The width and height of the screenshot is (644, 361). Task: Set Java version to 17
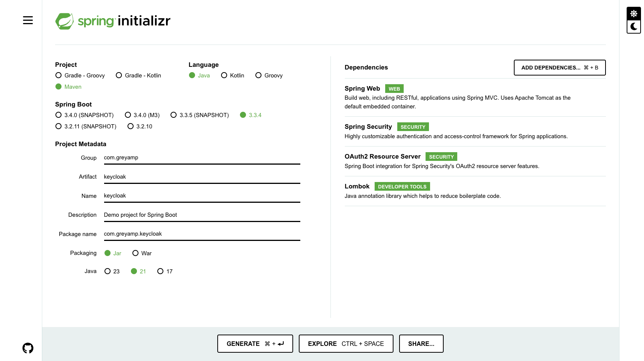pyautogui.click(x=165, y=272)
